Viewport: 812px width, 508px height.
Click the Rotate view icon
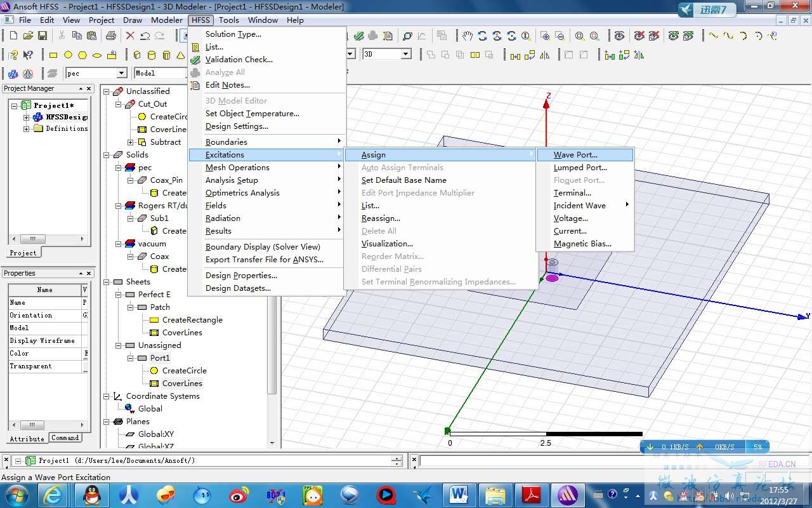click(x=482, y=36)
